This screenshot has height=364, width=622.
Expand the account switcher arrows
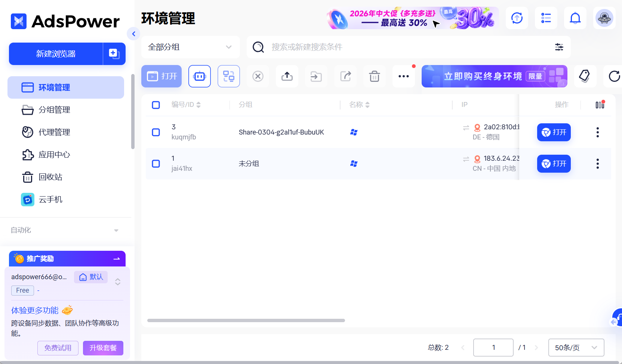tap(118, 282)
